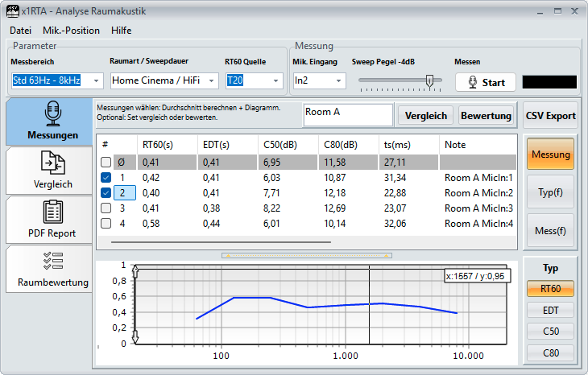Click the Room A name text field

click(x=348, y=114)
